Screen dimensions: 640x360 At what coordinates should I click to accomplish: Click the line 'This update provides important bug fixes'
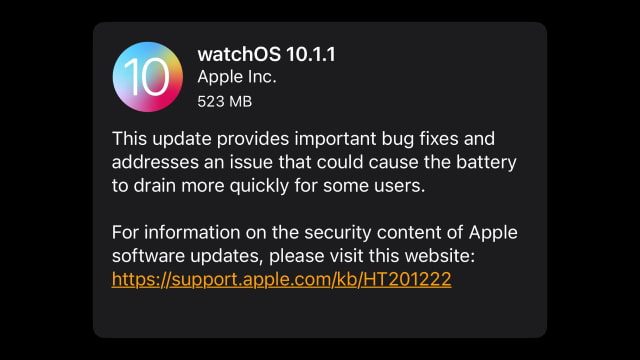click(x=303, y=139)
